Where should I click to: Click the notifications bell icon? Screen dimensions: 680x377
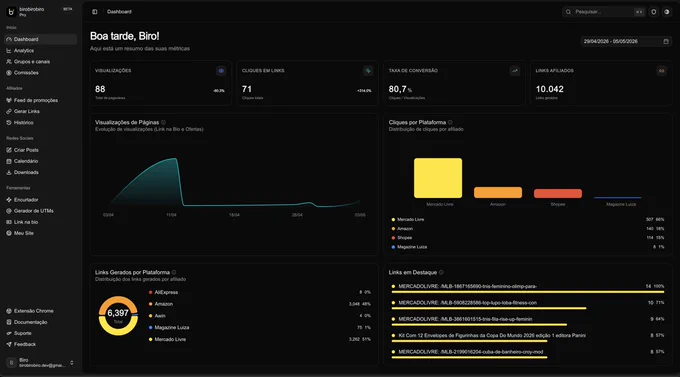click(x=654, y=12)
